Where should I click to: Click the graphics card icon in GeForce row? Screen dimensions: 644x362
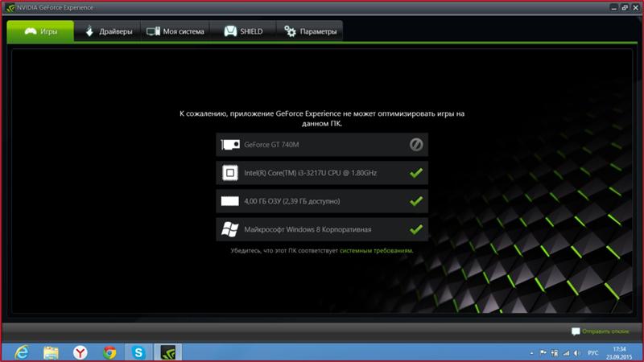point(230,145)
